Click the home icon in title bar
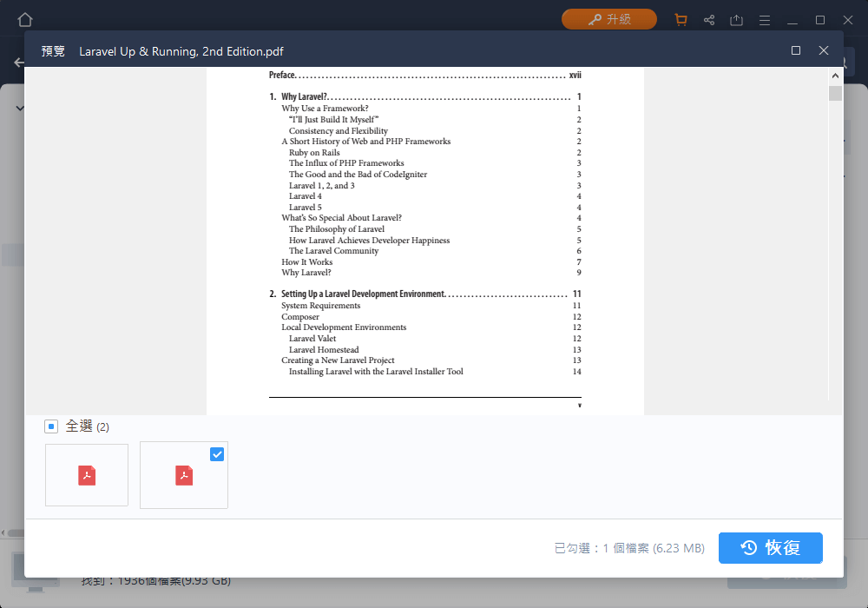 (x=25, y=20)
